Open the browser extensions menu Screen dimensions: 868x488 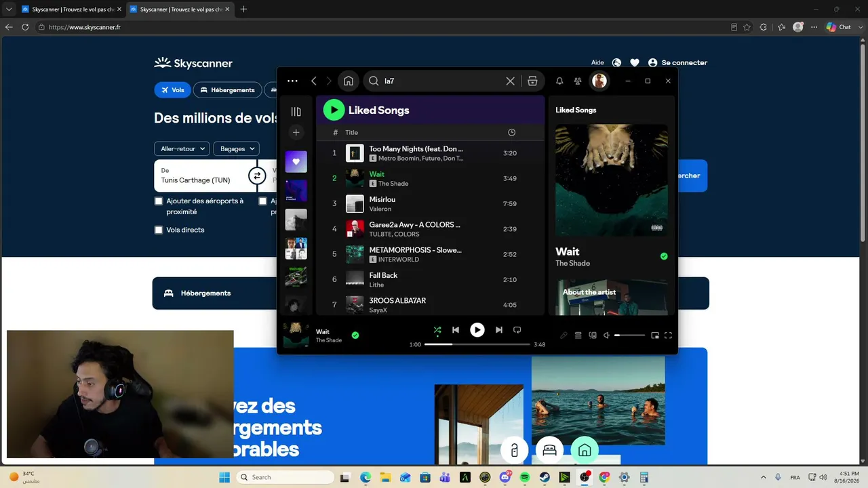tap(764, 27)
